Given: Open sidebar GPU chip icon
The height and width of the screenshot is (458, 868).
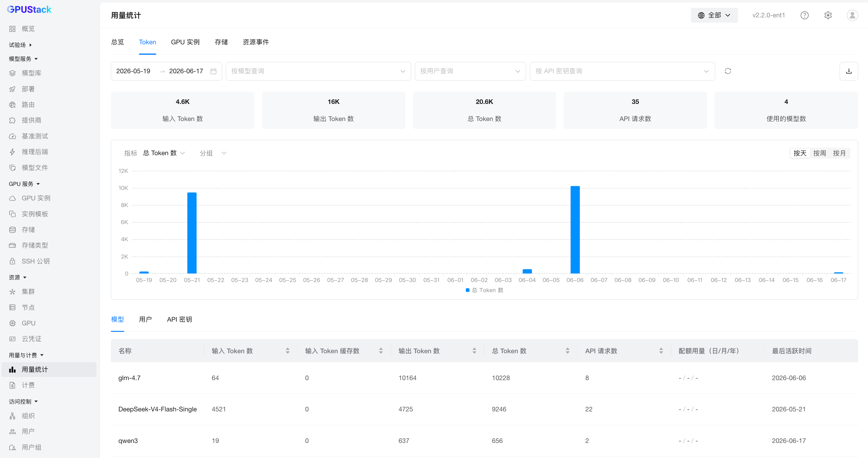Looking at the screenshot, I should pos(12,323).
